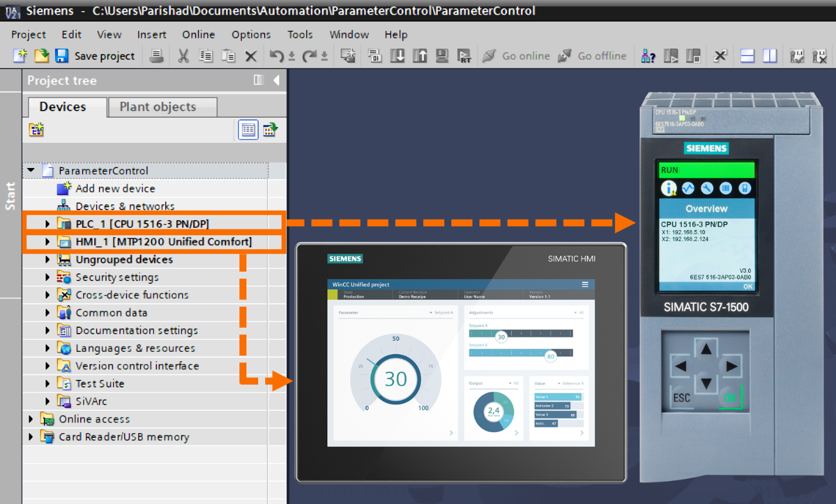Click the yellow-star icon under Devices tab
The height and width of the screenshot is (504, 836).
point(36,129)
